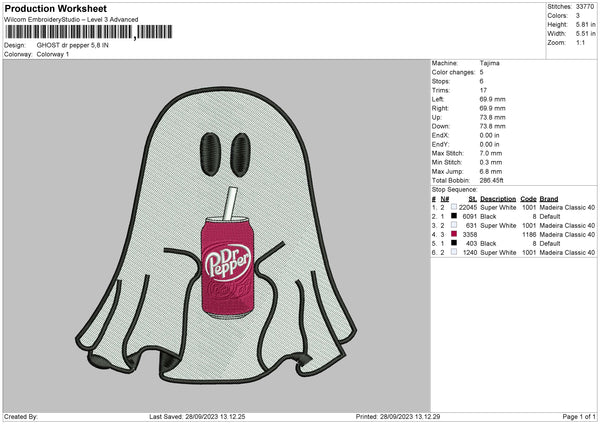Click the white swatch in stop row 6

[x=454, y=252]
